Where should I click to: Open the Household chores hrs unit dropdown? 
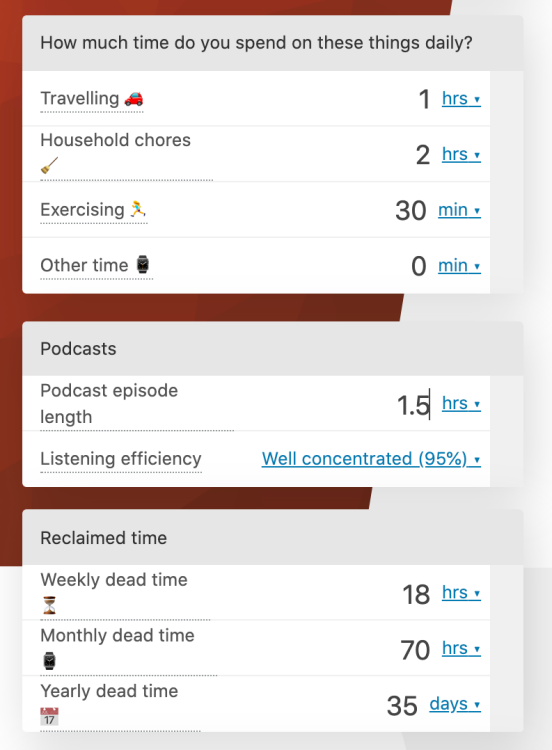(461, 154)
